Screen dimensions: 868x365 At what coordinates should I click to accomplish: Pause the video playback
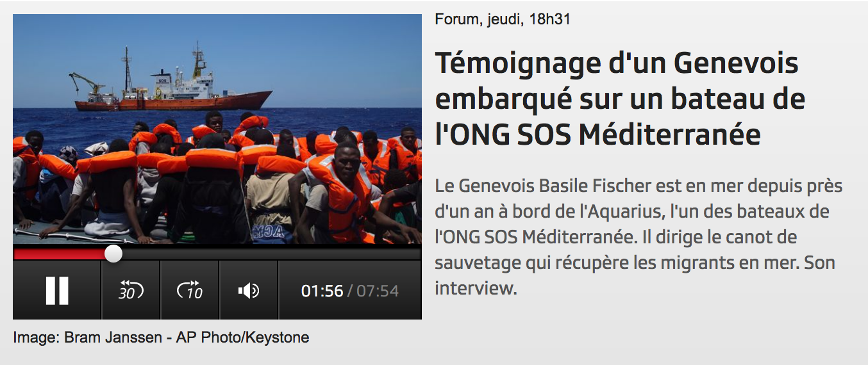[56, 290]
